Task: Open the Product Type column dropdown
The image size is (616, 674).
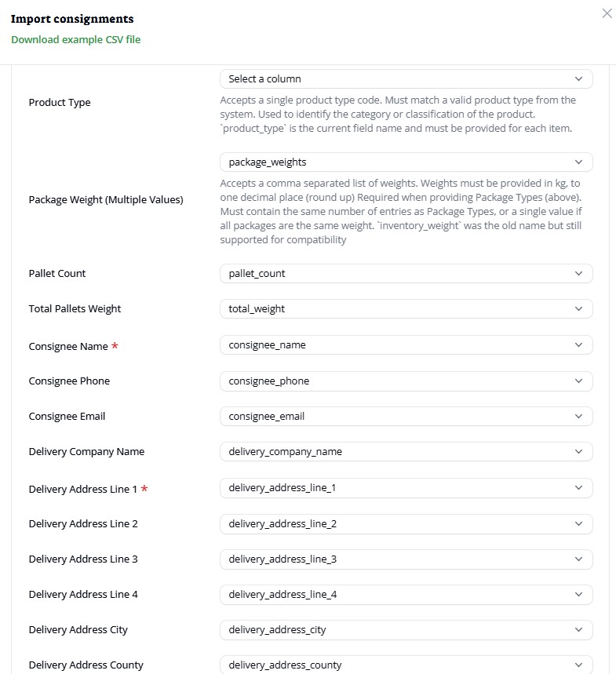Action: pyautogui.click(x=406, y=79)
